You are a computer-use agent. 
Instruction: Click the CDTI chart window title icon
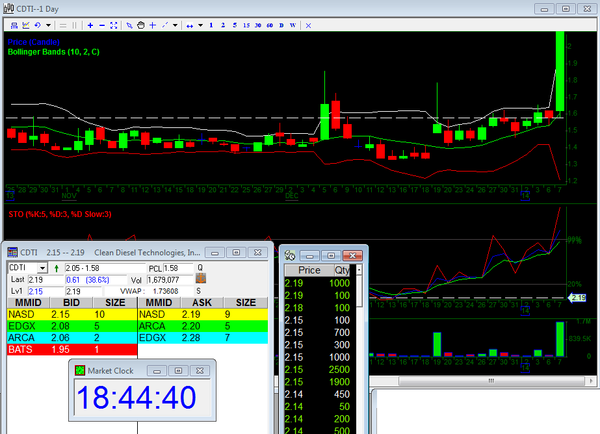click(8, 8)
